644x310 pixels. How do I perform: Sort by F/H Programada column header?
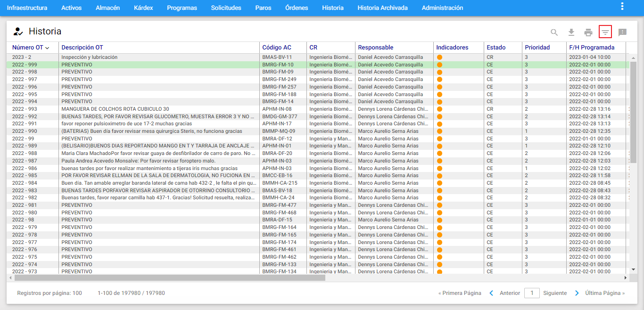click(x=592, y=48)
